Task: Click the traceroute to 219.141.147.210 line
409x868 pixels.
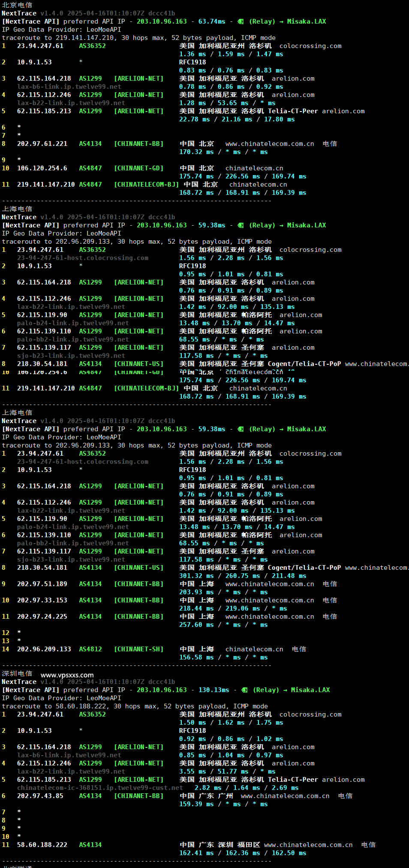Action: point(138,38)
